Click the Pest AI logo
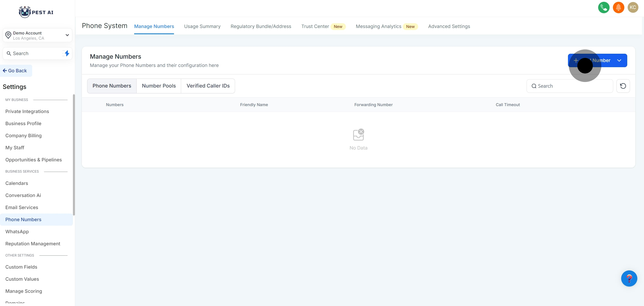The image size is (644, 306). (x=36, y=12)
